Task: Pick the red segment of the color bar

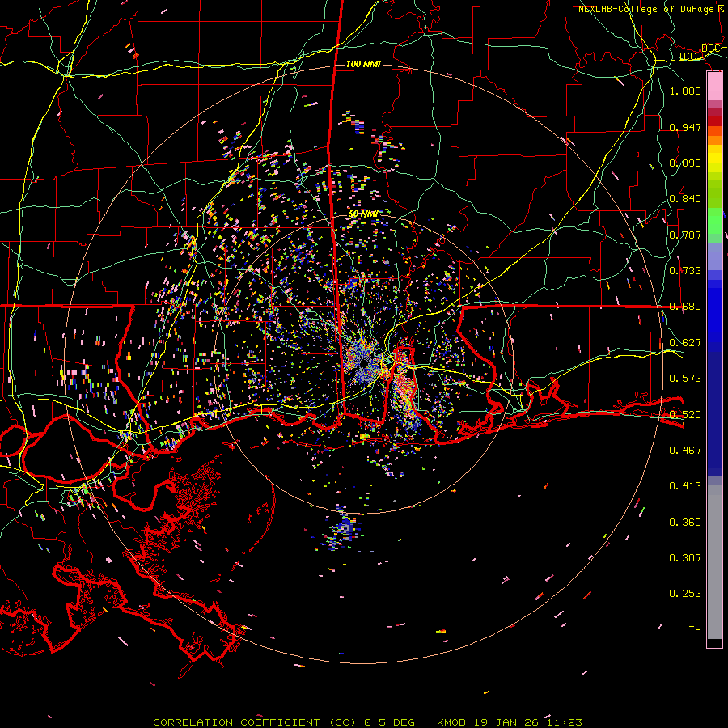Action: click(x=714, y=121)
